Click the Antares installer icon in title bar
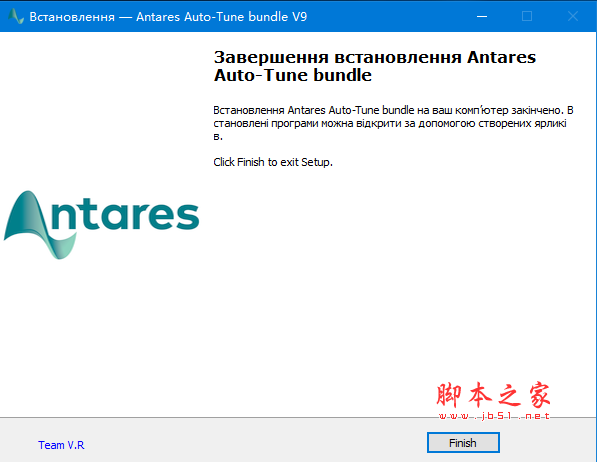 16,16
